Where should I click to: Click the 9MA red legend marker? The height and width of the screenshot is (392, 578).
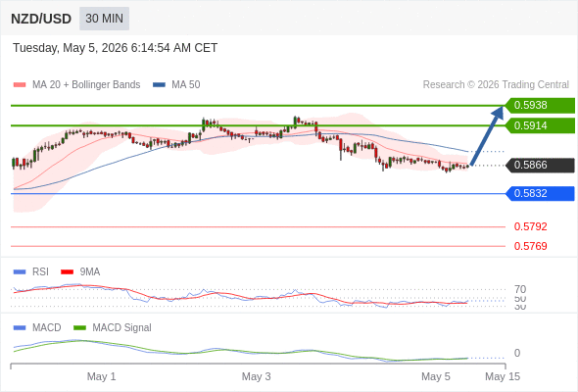67,272
